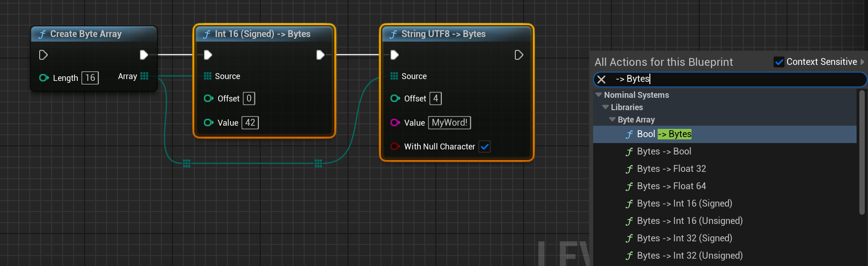Screen dimensions: 868x266
Task: Select the Bool -> Bytes action
Action: tap(664, 134)
